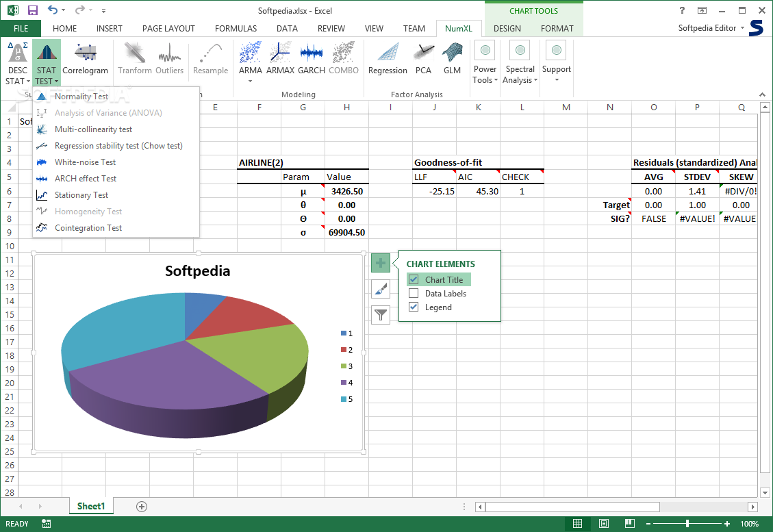Expand the Power Tools dropdown arrow

[x=496, y=80]
